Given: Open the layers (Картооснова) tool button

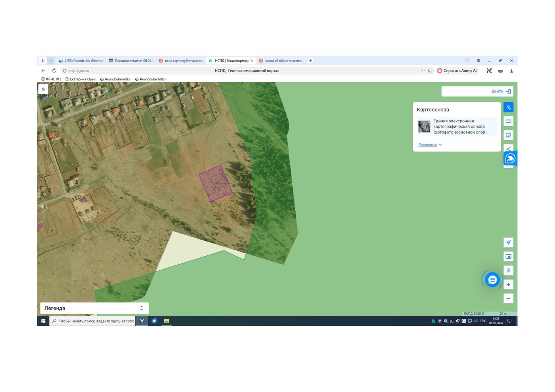Looking at the screenshot, I should click(508, 107).
